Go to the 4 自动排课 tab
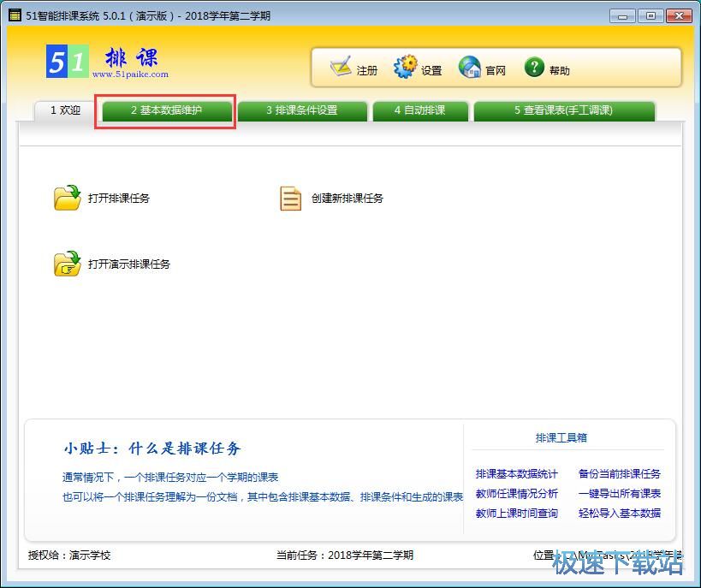The height and width of the screenshot is (588, 701). click(x=420, y=110)
